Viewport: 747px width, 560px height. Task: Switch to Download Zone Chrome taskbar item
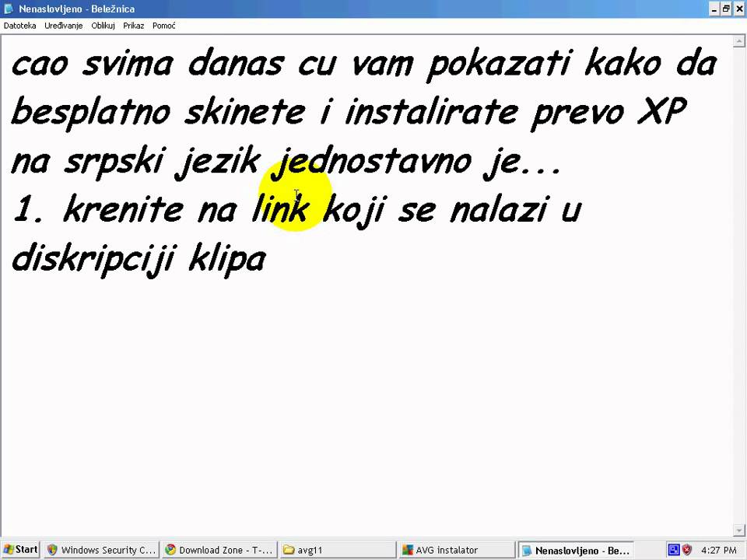pos(219,550)
